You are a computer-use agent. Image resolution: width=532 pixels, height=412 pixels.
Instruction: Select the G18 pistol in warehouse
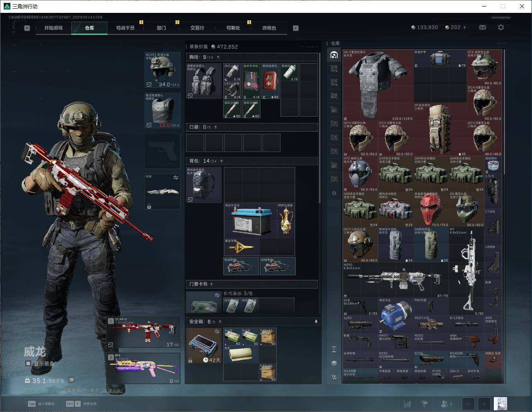[361, 307]
